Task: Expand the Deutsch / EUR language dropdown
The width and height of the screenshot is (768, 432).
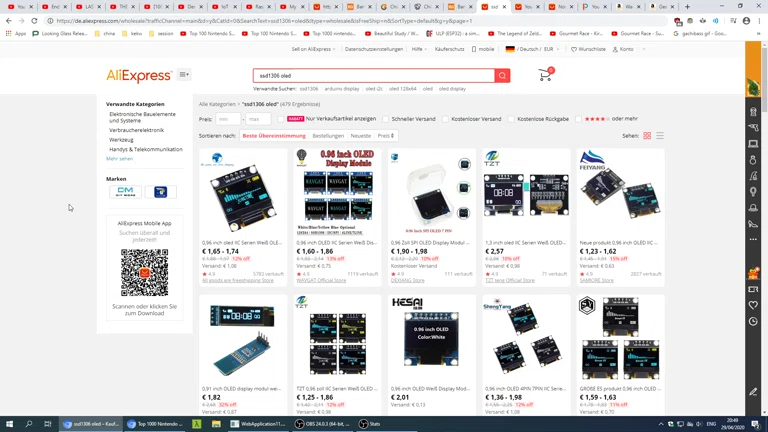Action: 530,49
